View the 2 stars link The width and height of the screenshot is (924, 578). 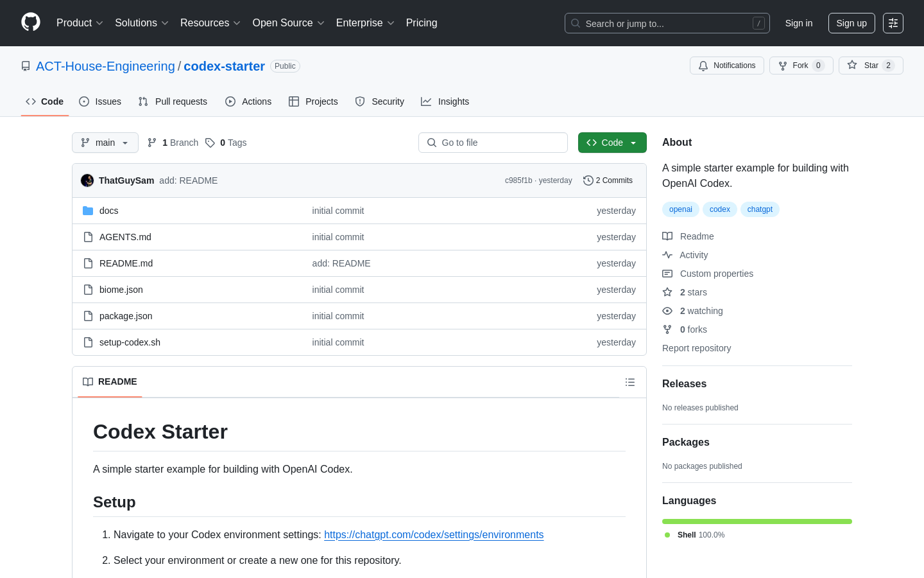tap(685, 292)
